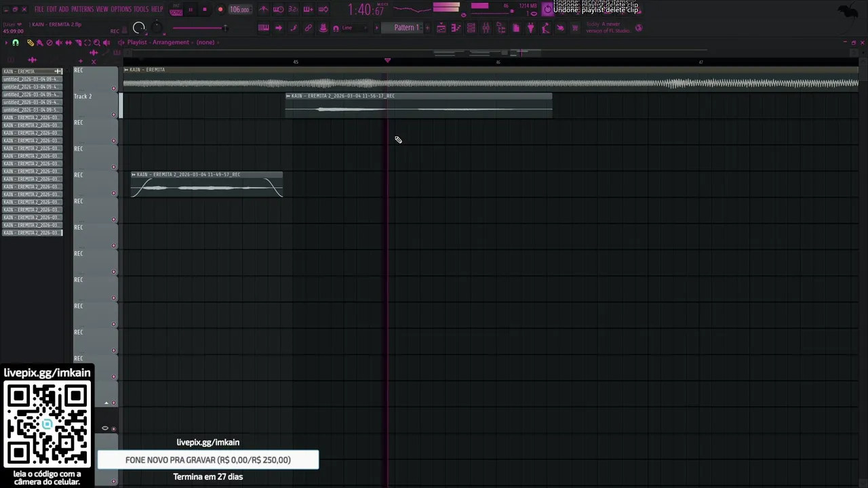The image size is (868, 488).
Task: Toggle wait for input before playing
Action: pyautogui.click(x=278, y=9)
